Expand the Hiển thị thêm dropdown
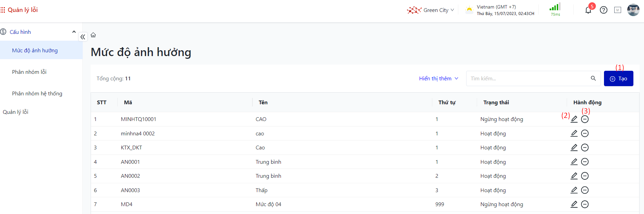The height and width of the screenshot is (214, 644). pyautogui.click(x=438, y=79)
